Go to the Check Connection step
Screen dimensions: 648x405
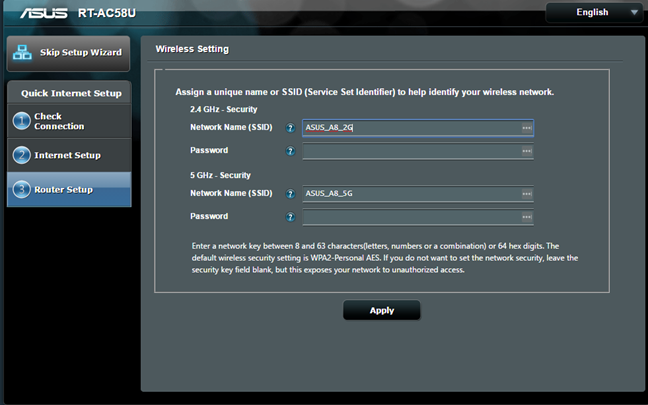[69, 121]
